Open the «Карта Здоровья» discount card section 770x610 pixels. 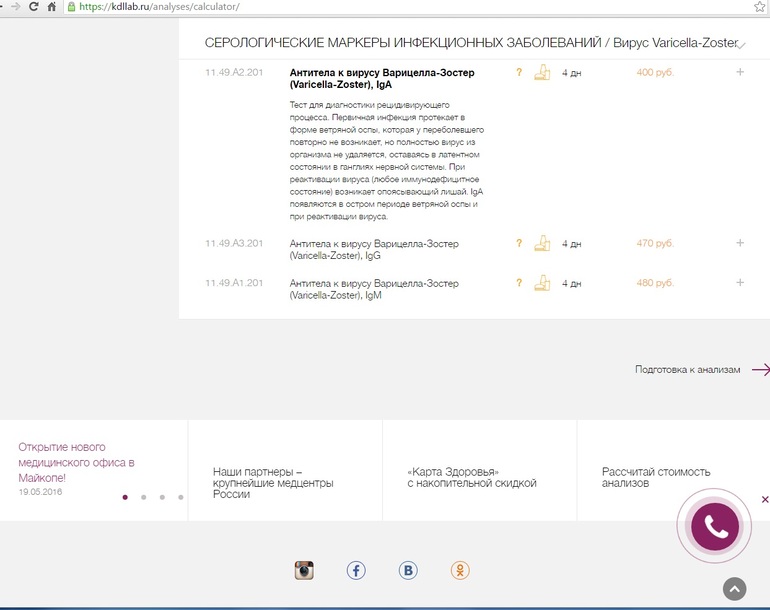click(471, 477)
